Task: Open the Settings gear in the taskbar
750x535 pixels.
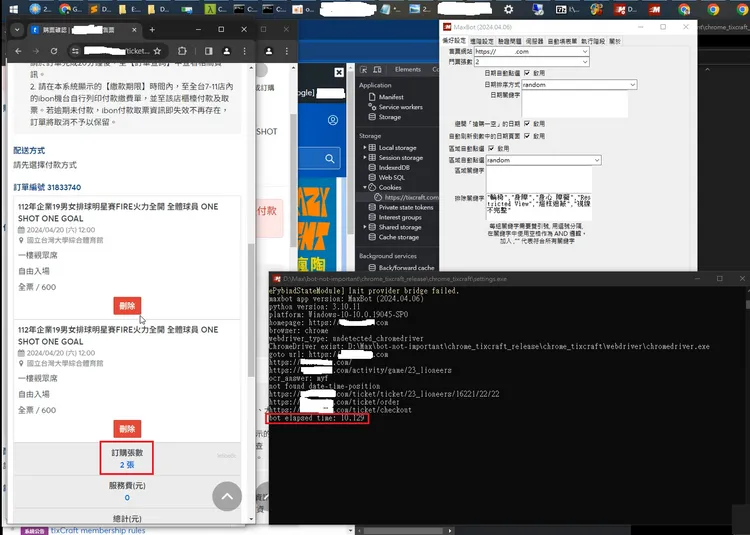Action: coord(508,9)
